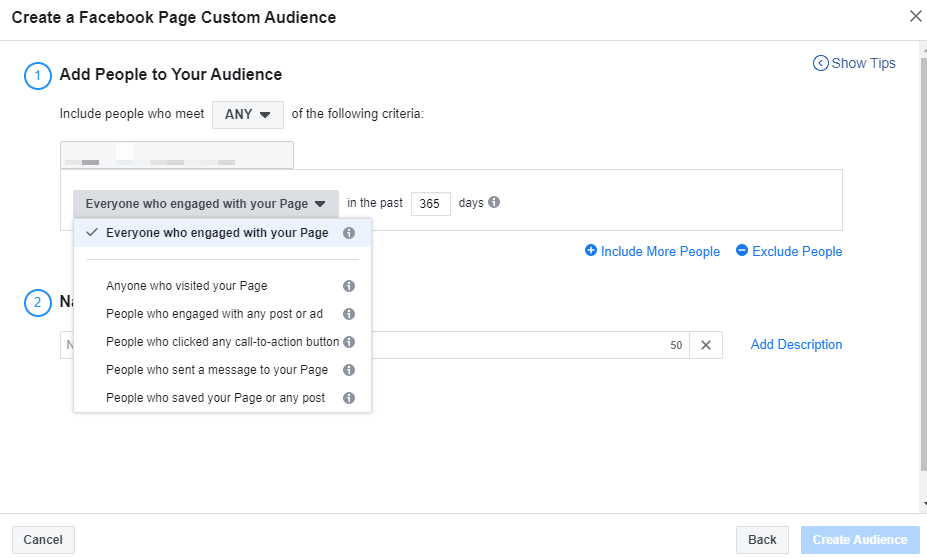Click info icon for 'People who saved your Page'
Image resolution: width=927 pixels, height=558 pixels.
pyautogui.click(x=349, y=398)
